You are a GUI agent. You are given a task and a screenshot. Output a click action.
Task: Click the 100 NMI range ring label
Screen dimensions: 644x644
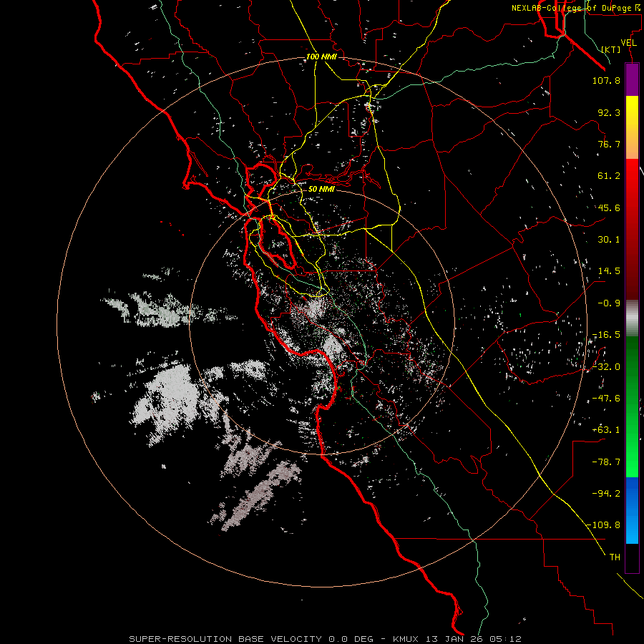click(x=321, y=57)
